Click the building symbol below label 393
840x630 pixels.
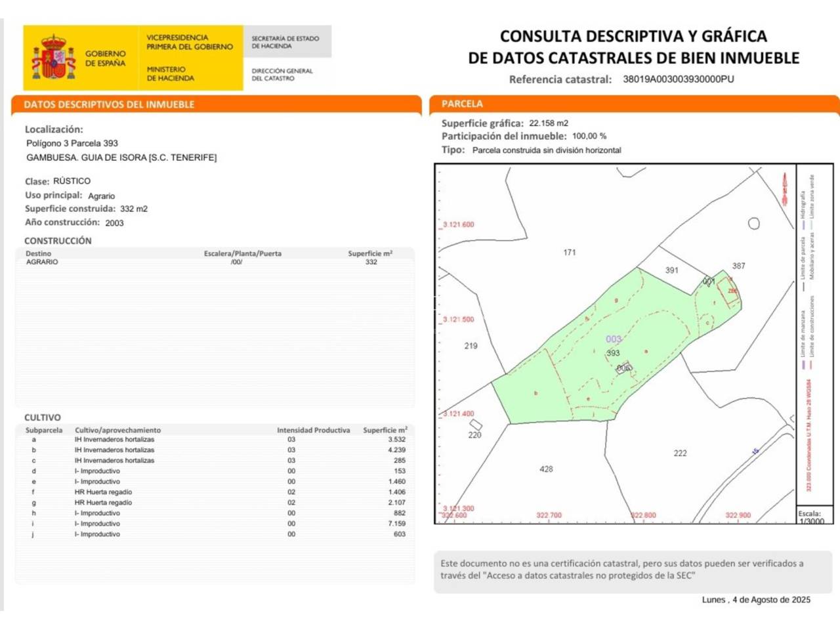pyautogui.click(x=624, y=368)
